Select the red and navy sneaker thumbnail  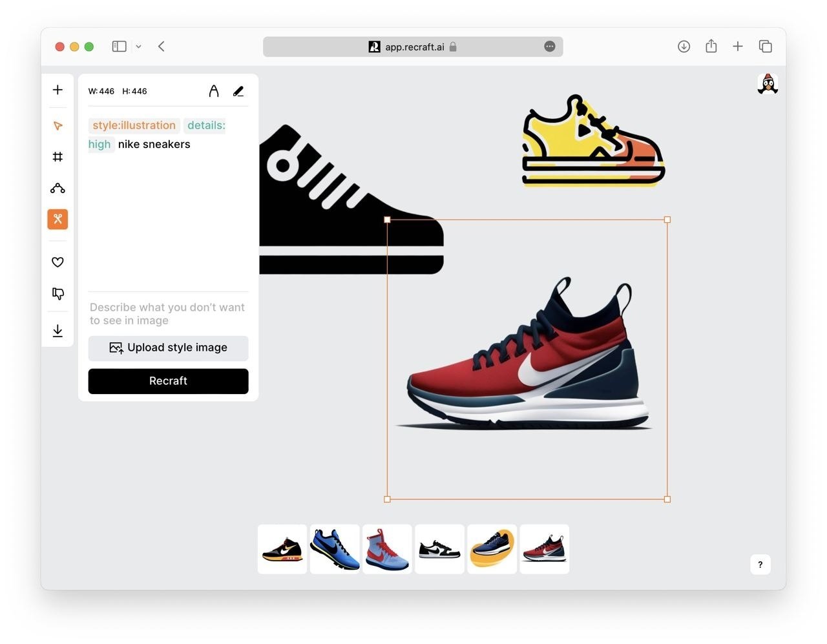click(x=545, y=549)
